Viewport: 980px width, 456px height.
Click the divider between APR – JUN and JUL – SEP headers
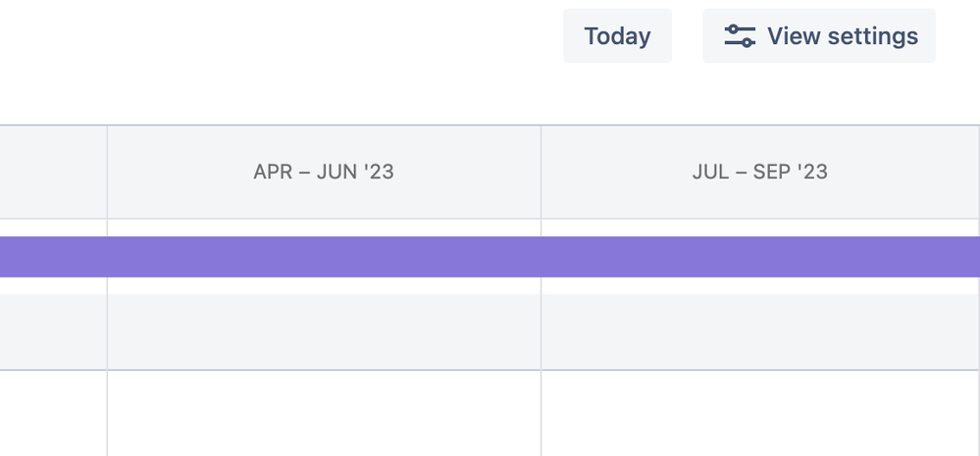[x=541, y=172]
